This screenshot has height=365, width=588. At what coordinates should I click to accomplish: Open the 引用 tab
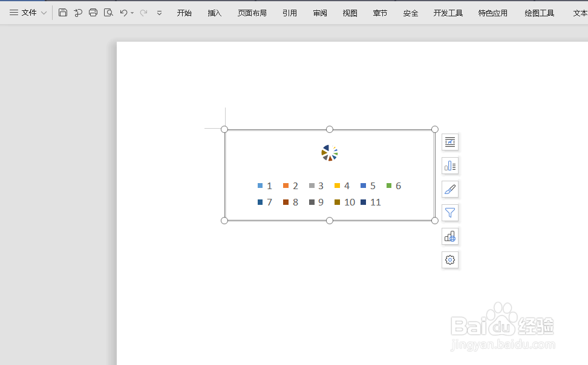[290, 13]
